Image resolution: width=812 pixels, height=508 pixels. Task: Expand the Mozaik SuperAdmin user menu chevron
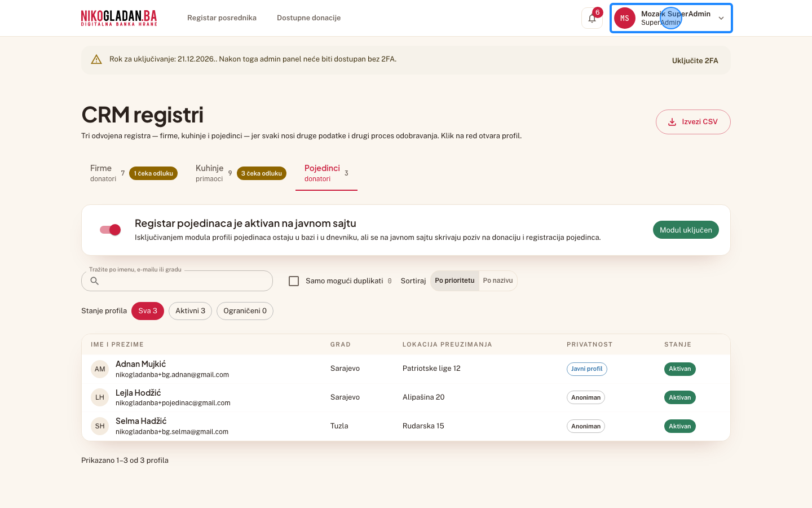click(x=721, y=18)
